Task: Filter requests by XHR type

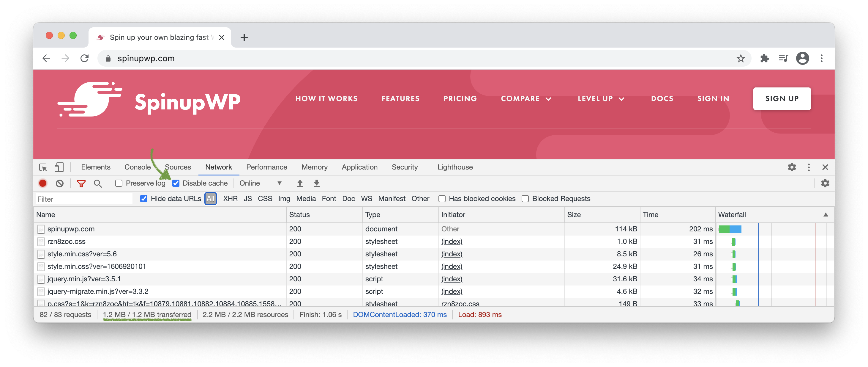Action: tap(230, 199)
